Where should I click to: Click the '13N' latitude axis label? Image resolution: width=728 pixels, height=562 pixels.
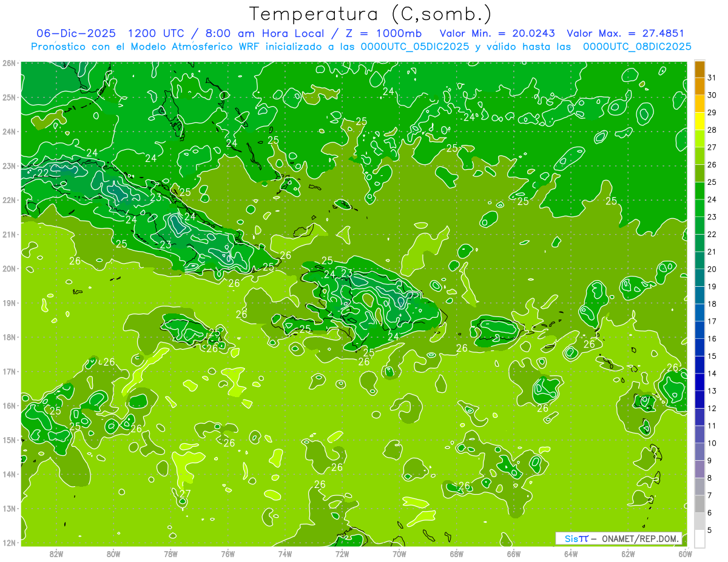click(x=9, y=509)
